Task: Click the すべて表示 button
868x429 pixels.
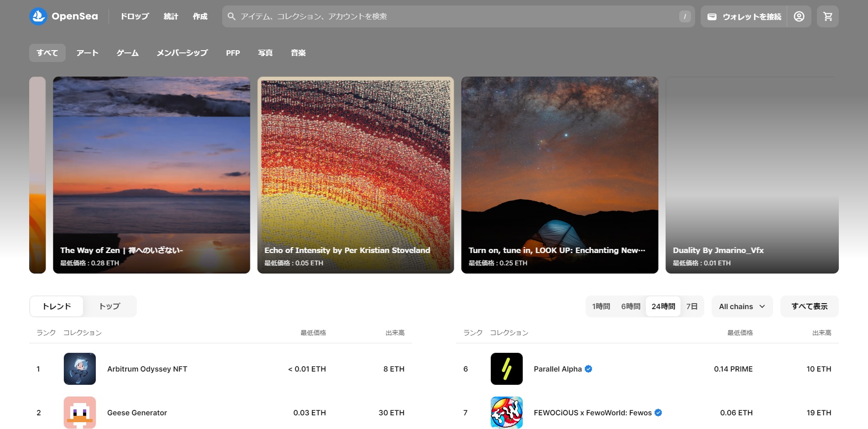Action: pyautogui.click(x=809, y=306)
